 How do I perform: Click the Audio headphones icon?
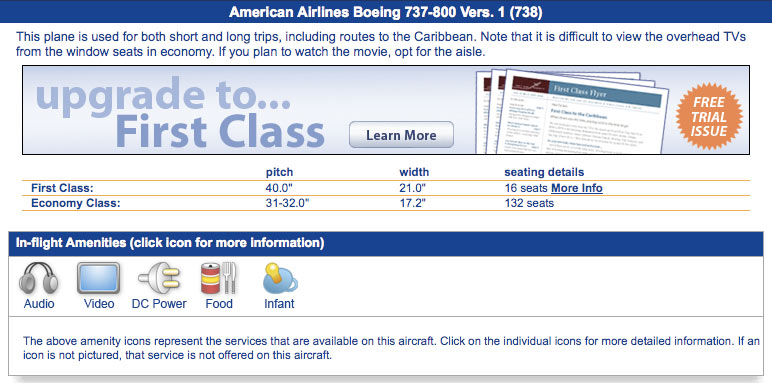tap(38, 278)
